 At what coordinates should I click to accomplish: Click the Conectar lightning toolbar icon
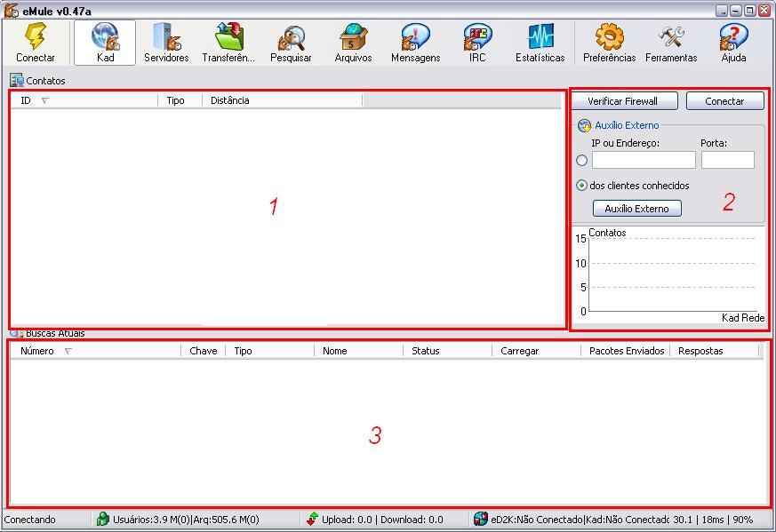[36, 43]
